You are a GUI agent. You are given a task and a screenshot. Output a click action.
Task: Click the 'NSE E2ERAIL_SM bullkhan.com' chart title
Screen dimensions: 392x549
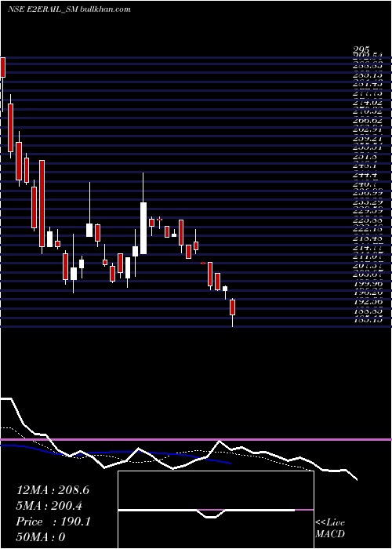click(x=69, y=9)
